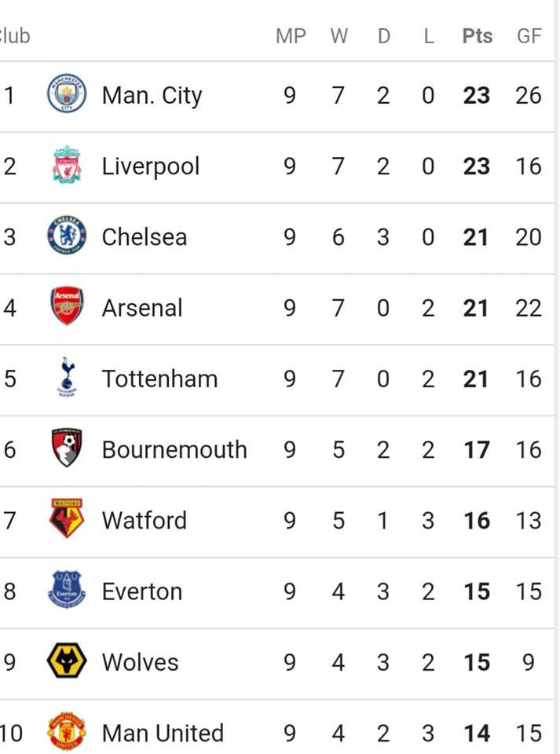Image resolution: width=560 pixels, height=754 pixels.
Task: Open the Liverpool team name link
Action: pos(151,167)
